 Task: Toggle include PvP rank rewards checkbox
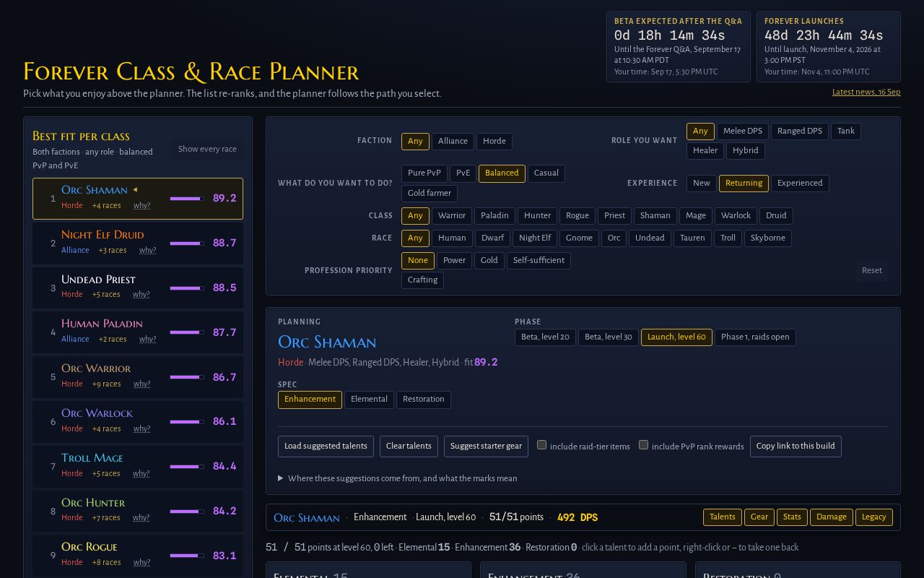[643, 445]
